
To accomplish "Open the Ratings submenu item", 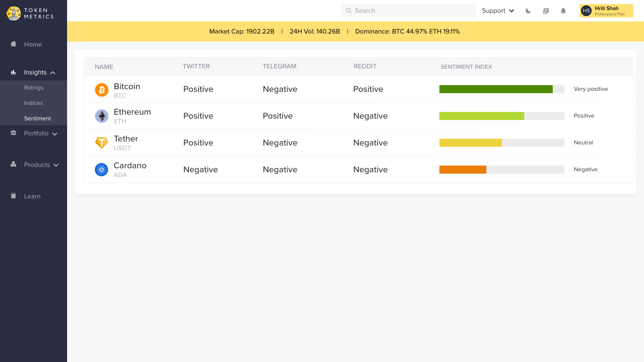I will coord(34,88).
